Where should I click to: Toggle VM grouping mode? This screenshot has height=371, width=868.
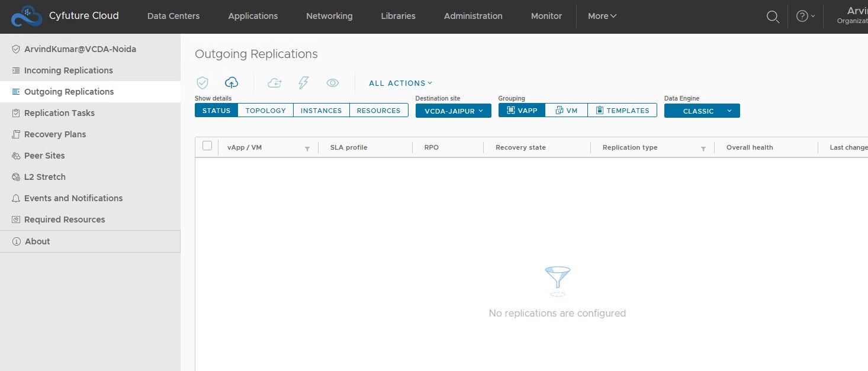coord(566,110)
